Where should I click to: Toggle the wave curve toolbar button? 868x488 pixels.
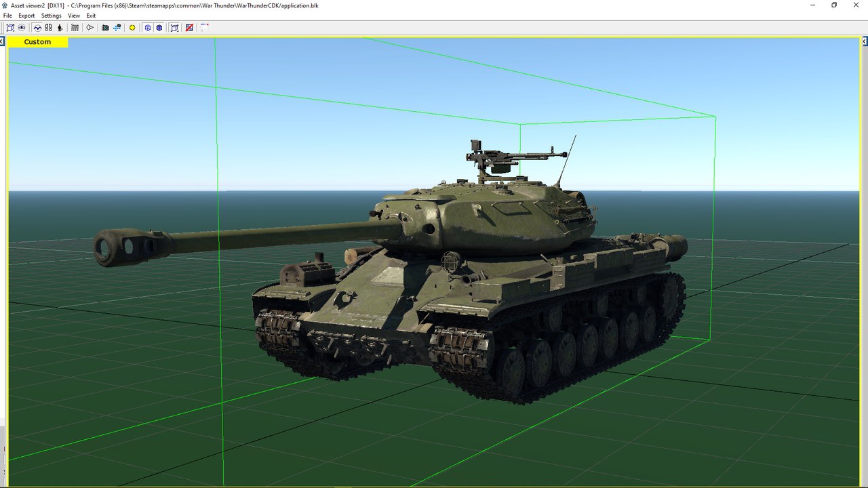pos(37,28)
